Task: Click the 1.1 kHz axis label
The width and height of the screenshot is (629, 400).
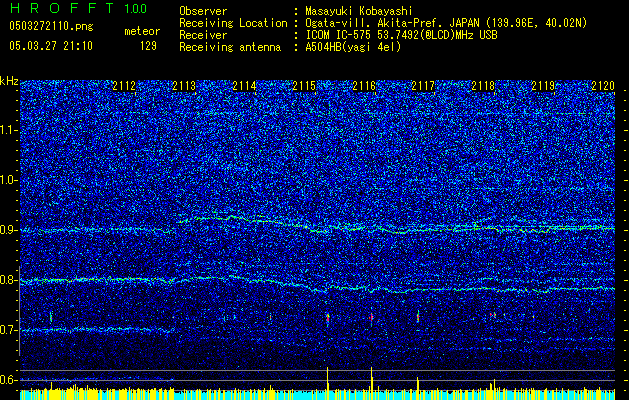Action: [x=8, y=130]
